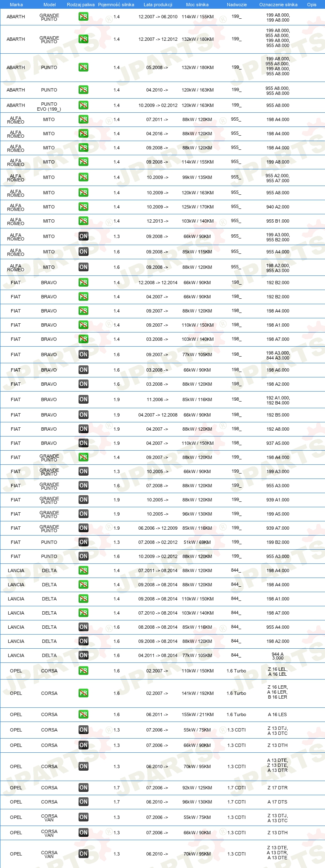This screenshot has height=868, width=325.
Task: Click the Rodzaj paliwa column header
Action: click(81, 5)
